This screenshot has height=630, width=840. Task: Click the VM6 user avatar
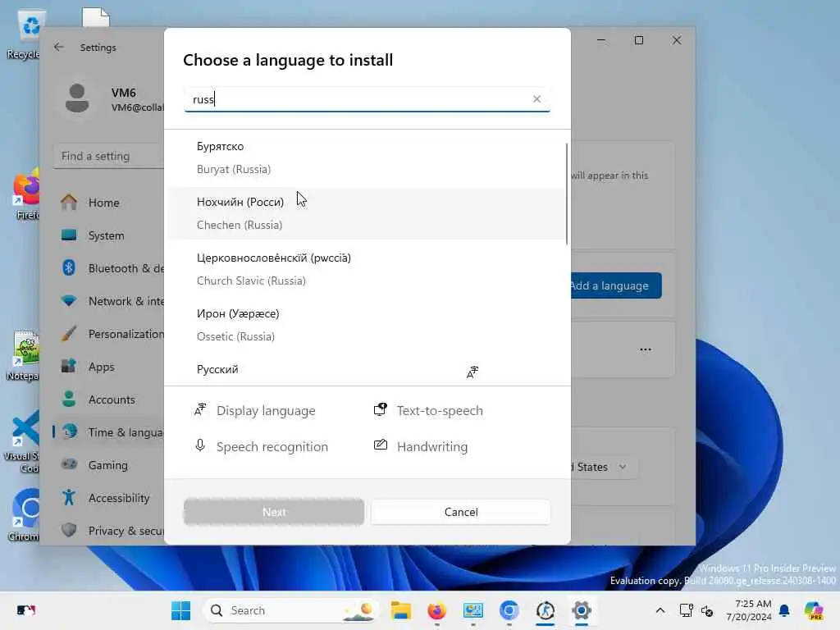click(77, 98)
